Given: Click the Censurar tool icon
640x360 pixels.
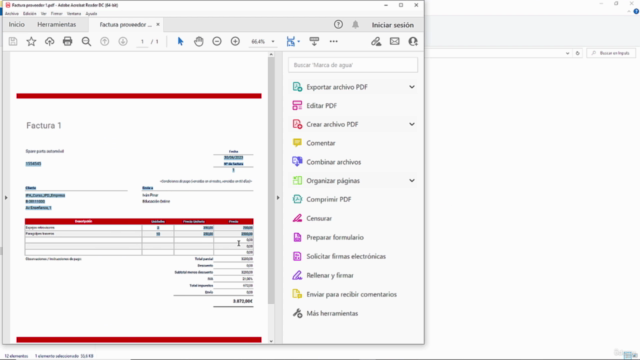Looking at the screenshot, I should pyautogui.click(x=297, y=218).
